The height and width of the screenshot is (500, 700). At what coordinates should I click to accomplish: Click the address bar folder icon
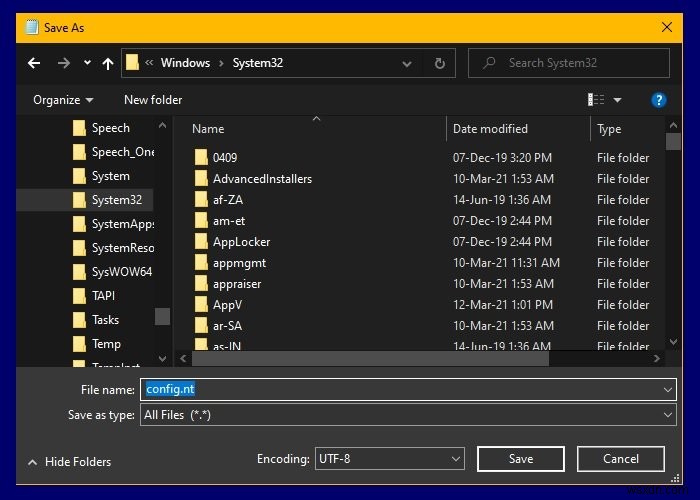pos(132,62)
